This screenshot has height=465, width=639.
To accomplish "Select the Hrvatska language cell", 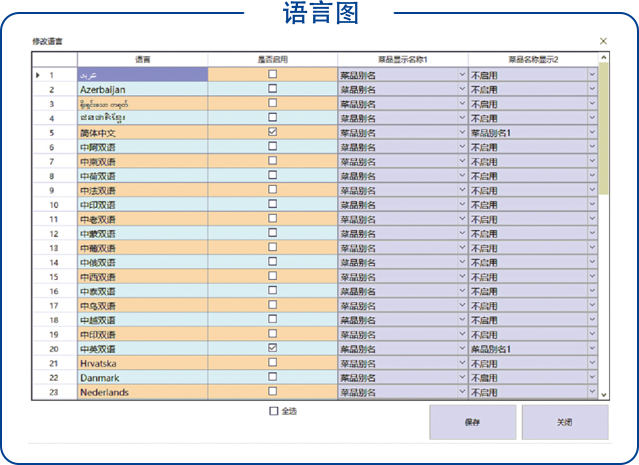I will [x=143, y=363].
